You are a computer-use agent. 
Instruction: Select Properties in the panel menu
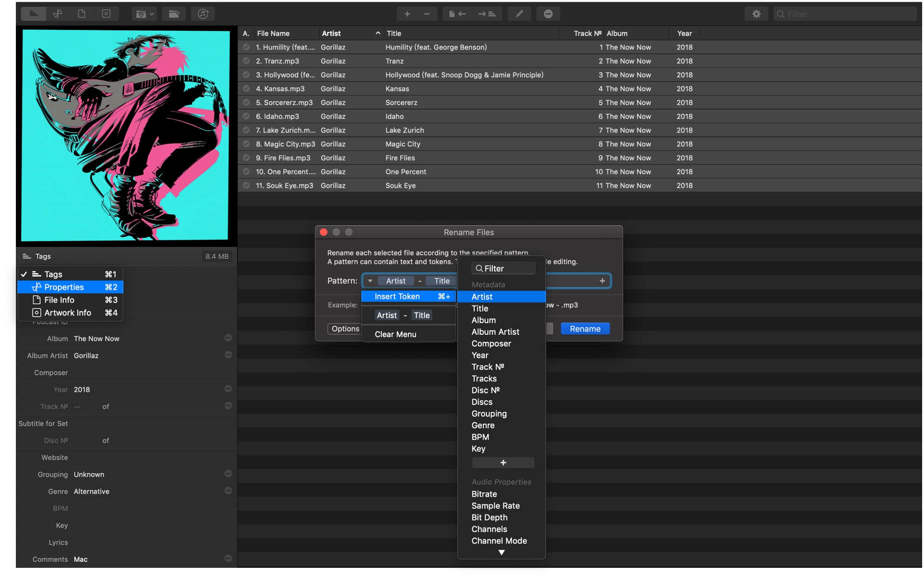click(x=70, y=287)
